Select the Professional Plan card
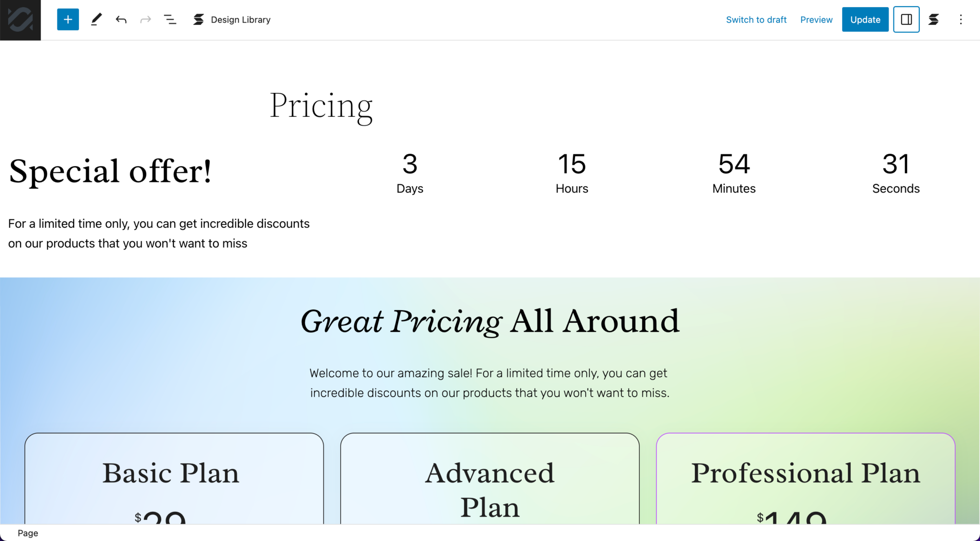 point(806,473)
